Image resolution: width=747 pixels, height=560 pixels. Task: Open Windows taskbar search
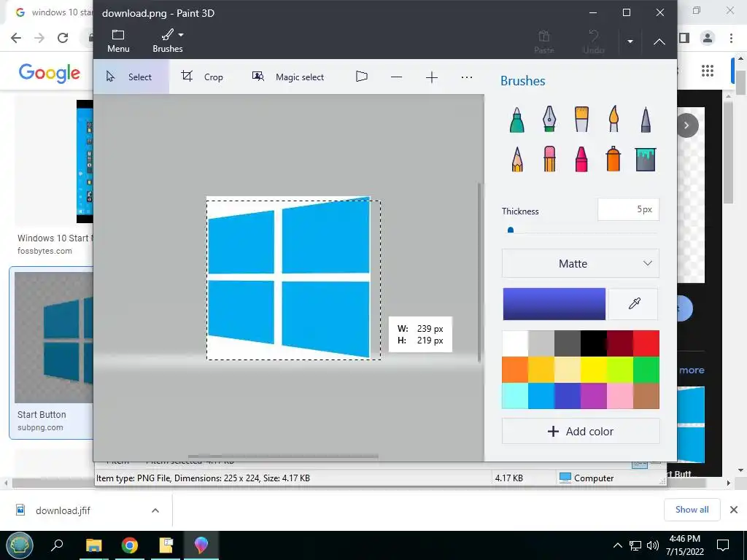pos(57,545)
